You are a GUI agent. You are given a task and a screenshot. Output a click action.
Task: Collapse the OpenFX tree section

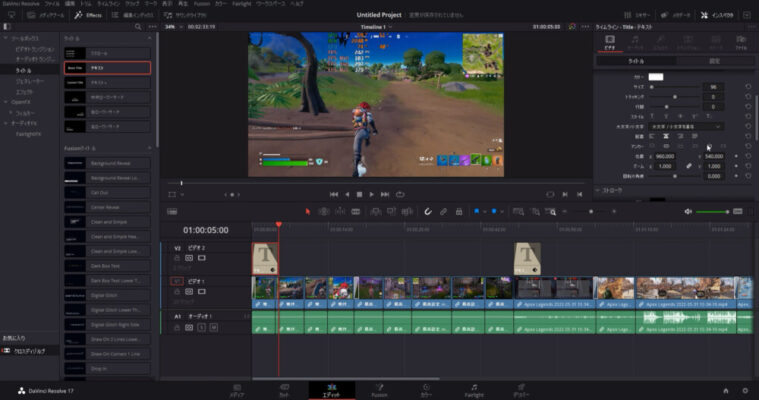[6, 102]
